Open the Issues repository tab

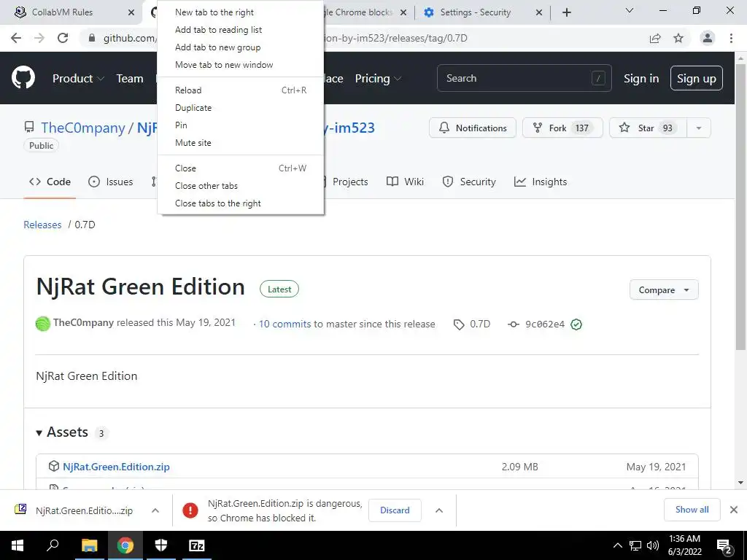(x=111, y=182)
